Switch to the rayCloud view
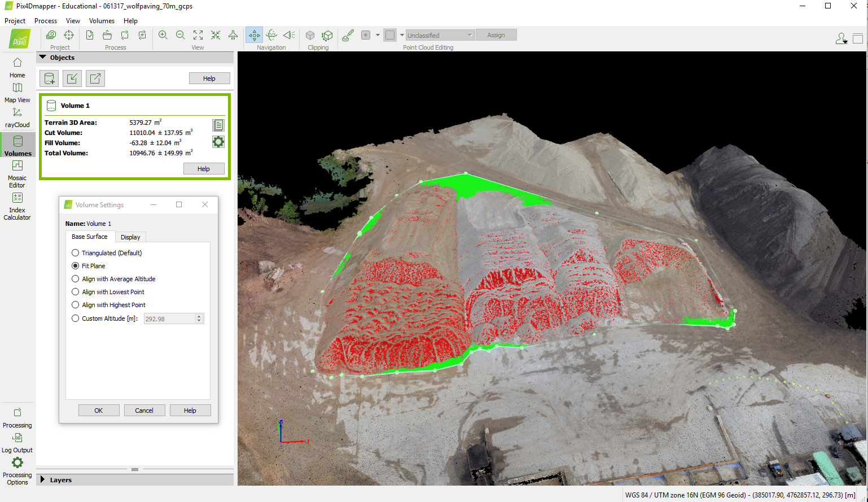The height and width of the screenshot is (502, 868). [17, 117]
